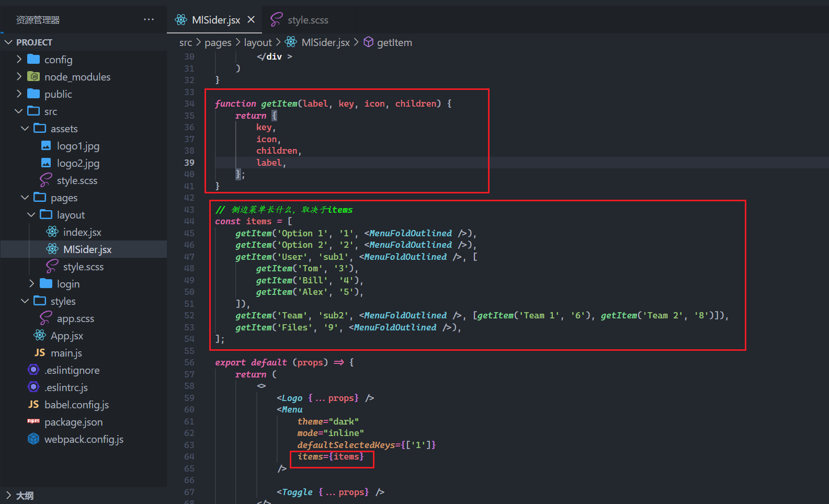
Task: Click the 资源管理器 explorer panel title
Action: pyautogui.click(x=38, y=20)
